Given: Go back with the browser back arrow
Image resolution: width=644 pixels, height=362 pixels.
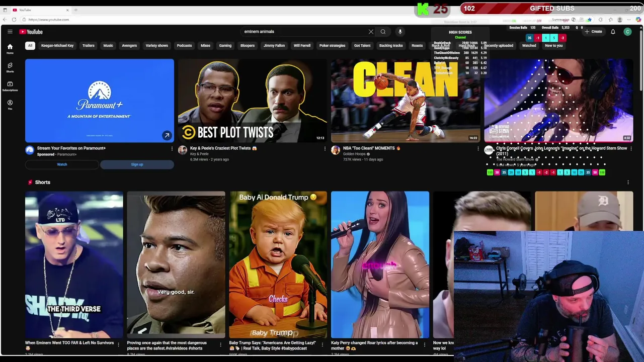Looking at the screenshot, I should [5, 20].
